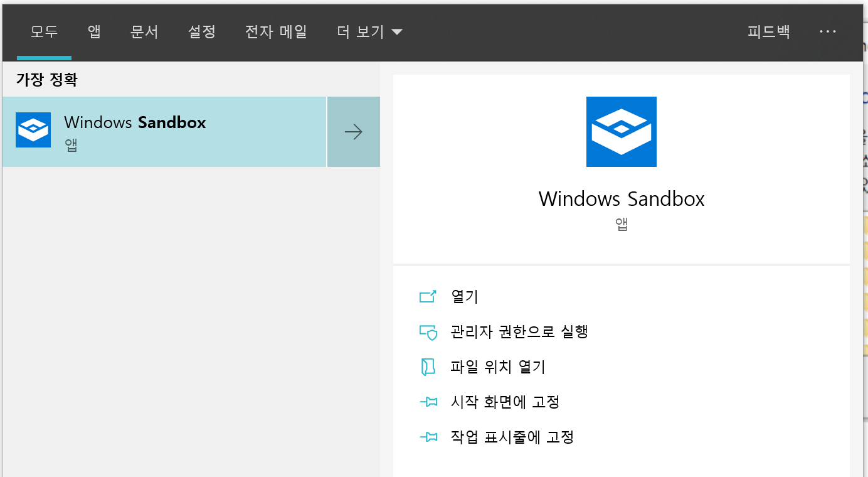Switch to the 전자 메일 tab
Viewport: 868px width, 477px height.
pyautogui.click(x=276, y=32)
